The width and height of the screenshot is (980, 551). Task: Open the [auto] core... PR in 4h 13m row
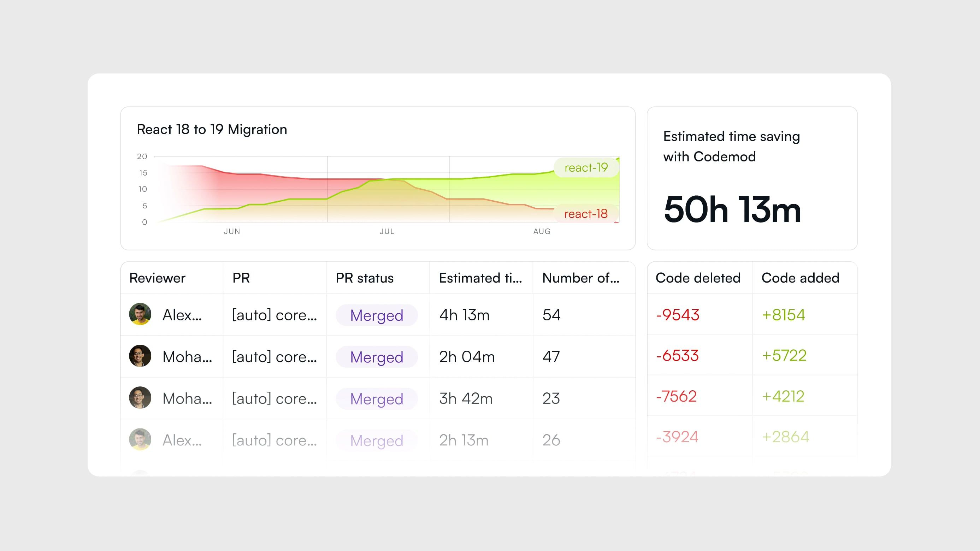click(x=274, y=315)
